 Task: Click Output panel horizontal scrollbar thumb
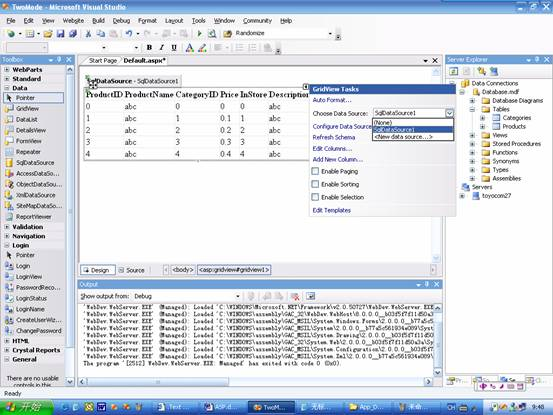tap(158, 382)
